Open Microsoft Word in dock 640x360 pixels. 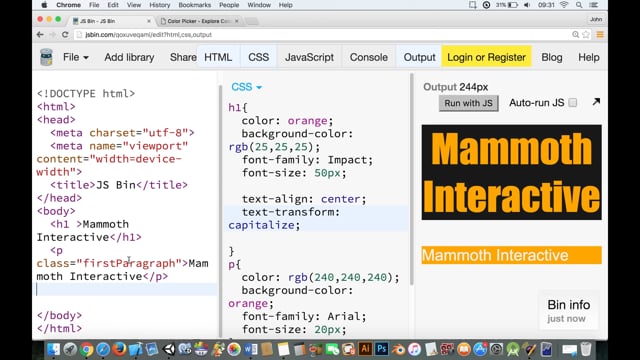click(x=251, y=349)
